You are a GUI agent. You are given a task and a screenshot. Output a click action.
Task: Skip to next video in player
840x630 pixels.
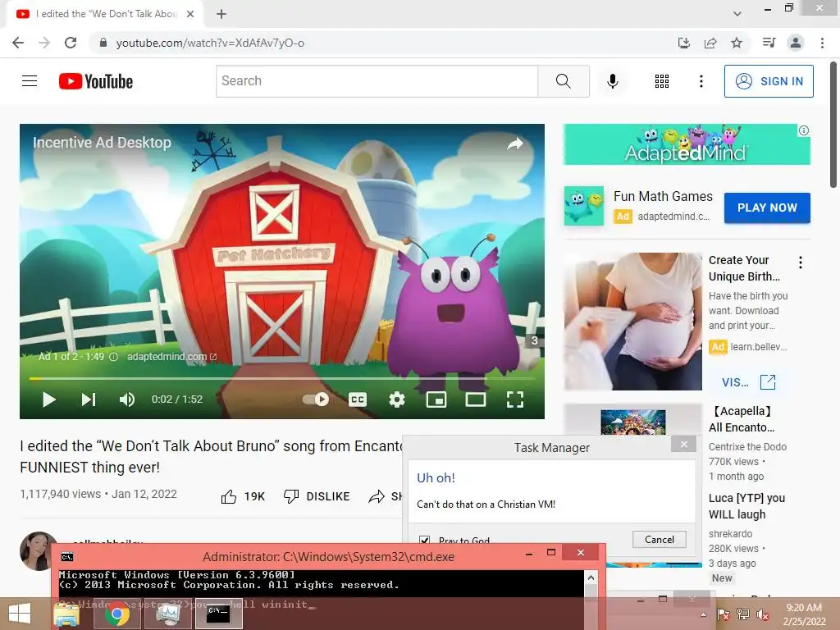pos(89,399)
